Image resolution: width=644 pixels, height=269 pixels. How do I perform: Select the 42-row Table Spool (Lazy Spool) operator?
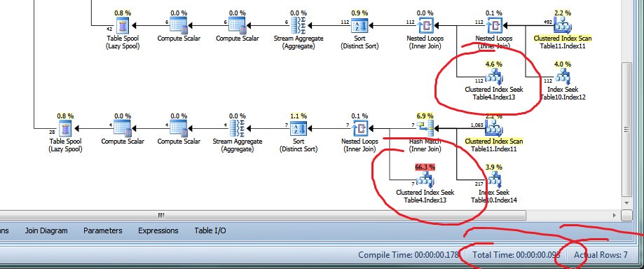click(123, 26)
